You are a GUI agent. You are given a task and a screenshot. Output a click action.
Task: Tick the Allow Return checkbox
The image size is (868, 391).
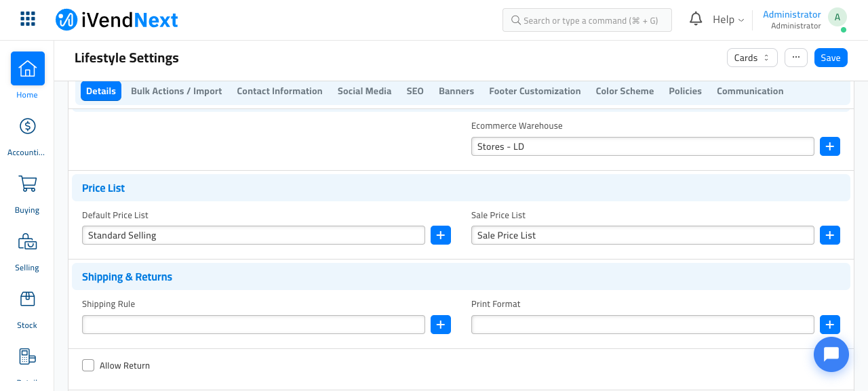pos(88,365)
